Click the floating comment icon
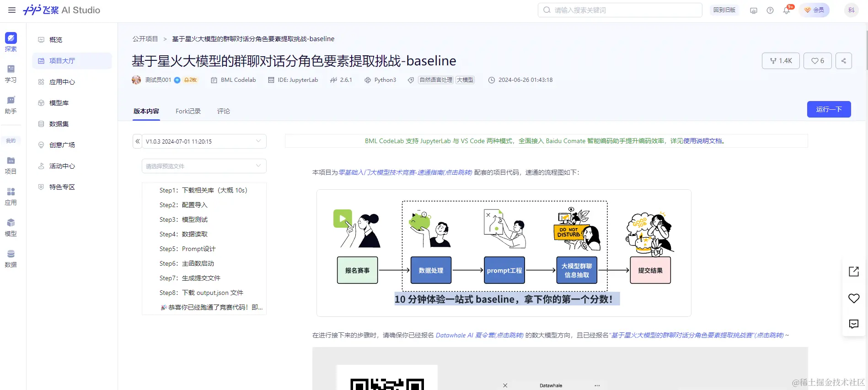Viewport: 868px width, 390px height. [854, 324]
